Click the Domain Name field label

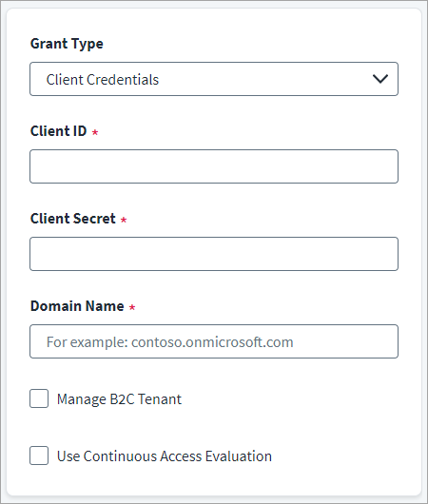(77, 306)
